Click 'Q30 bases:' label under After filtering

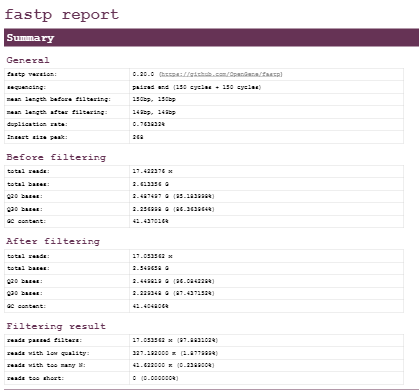pyautogui.click(x=25, y=293)
